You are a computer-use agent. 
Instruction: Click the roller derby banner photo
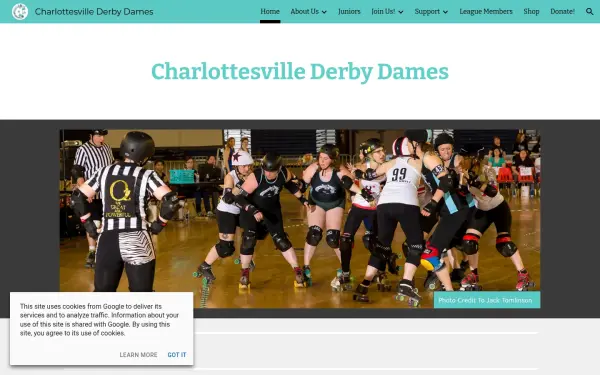coord(300,218)
